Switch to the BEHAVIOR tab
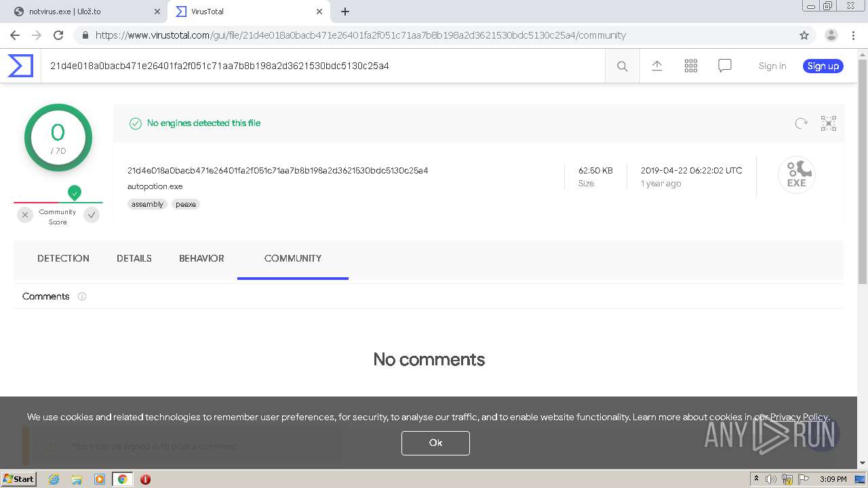 pyautogui.click(x=201, y=258)
